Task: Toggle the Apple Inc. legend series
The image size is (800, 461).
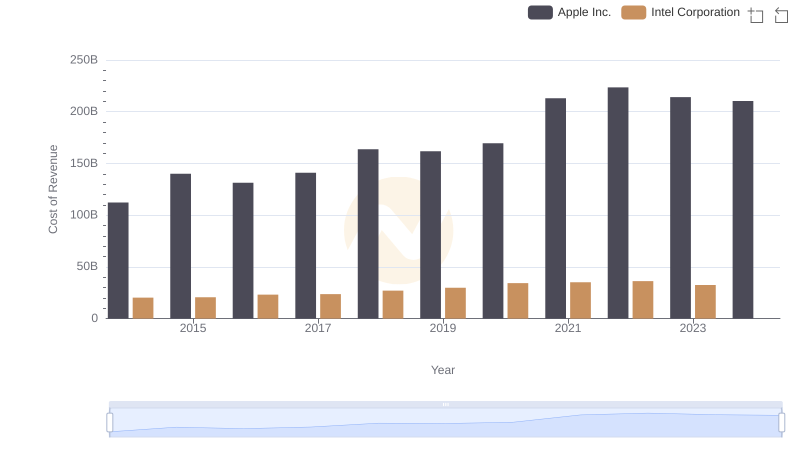Action: click(x=569, y=12)
